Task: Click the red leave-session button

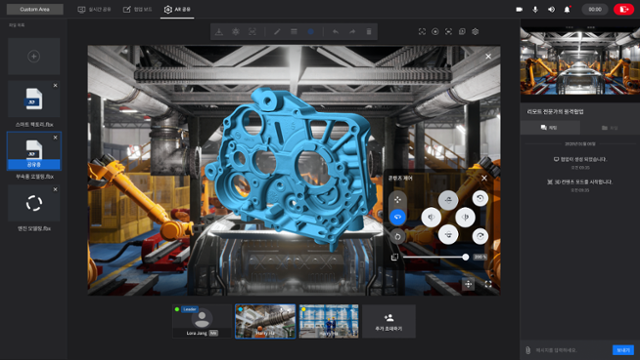Action: click(624, 9)
